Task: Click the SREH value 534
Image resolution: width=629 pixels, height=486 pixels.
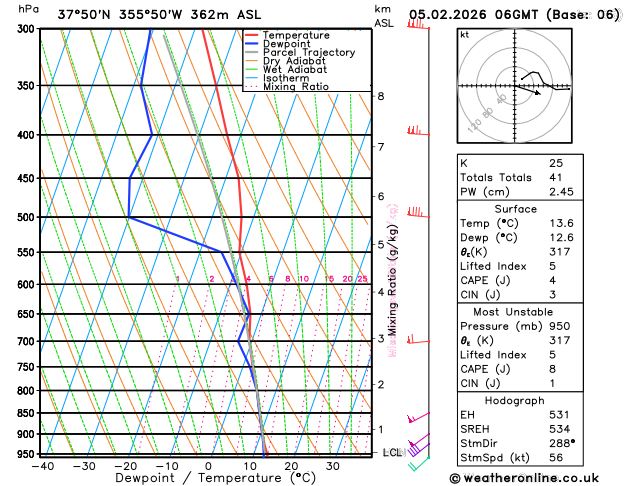Action: (560, 429)
